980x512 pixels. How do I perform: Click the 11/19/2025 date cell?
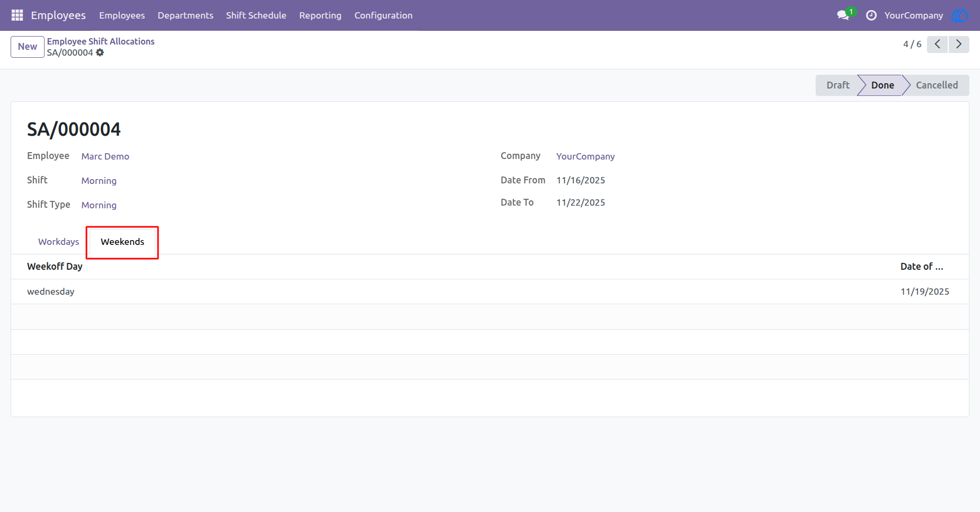925,292
